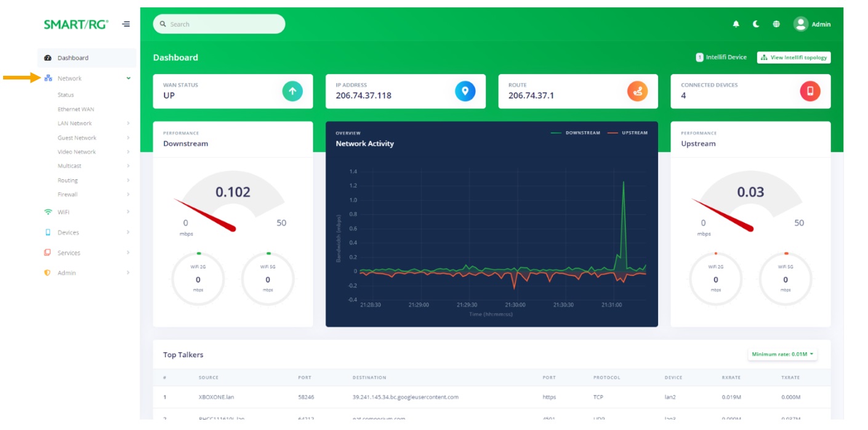
Task: Click the red Connected Devices phone icon
Action: point(810,91)
